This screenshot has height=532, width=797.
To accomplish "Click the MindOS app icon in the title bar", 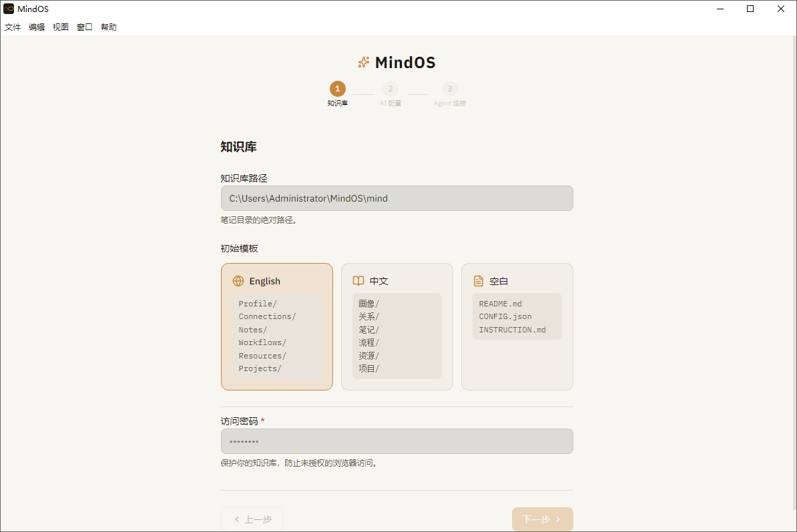I will click(9, 9).
